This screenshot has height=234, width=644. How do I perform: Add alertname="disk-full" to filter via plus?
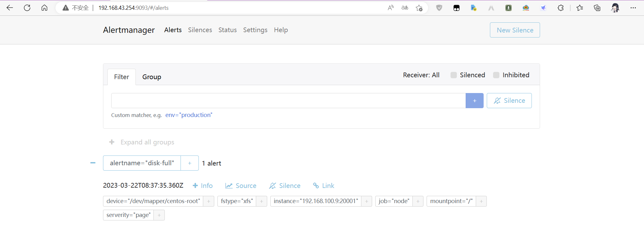point(190,163)
